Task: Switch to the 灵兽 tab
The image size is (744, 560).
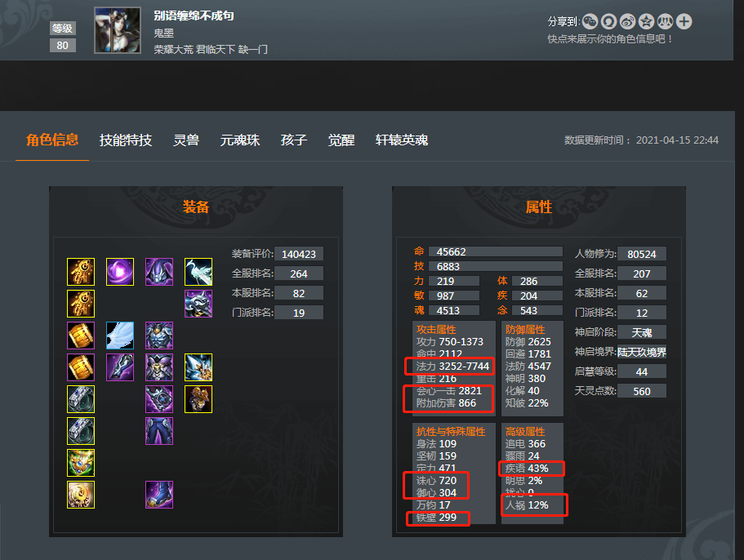Action: 186,140
